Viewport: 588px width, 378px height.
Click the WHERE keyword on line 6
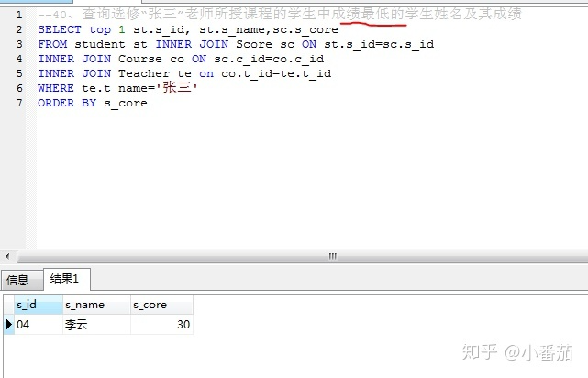(x=56, y=88)
